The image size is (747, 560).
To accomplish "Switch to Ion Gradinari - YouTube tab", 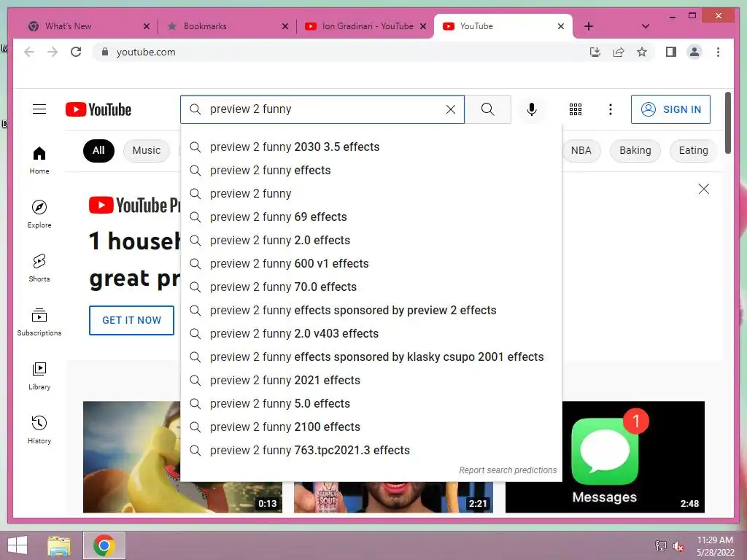I will tap(363, 26).
